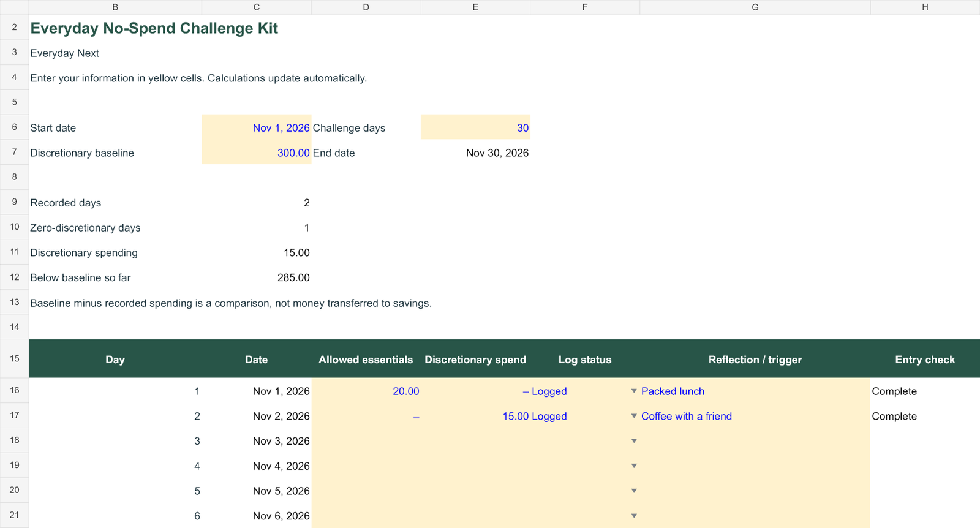Image resolution: width=980 pixels, height=528 pixels.
Task: Select the Packed lunch reflection cell
Action: 755,391
